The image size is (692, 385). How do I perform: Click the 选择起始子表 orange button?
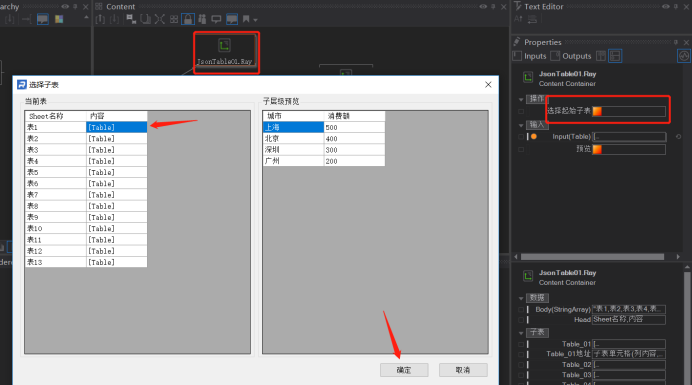tap(597, 111)
